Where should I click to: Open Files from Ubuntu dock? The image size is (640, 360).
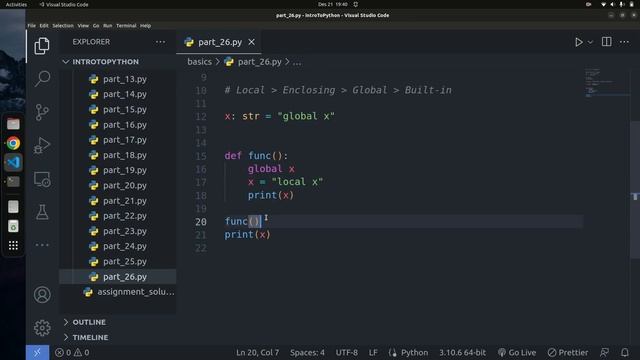13,124
